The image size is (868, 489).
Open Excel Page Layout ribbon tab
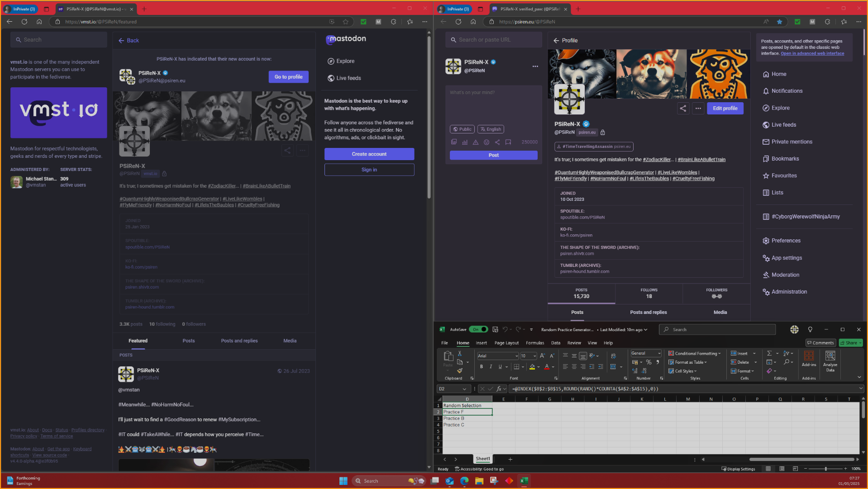(x=506, y=343)
